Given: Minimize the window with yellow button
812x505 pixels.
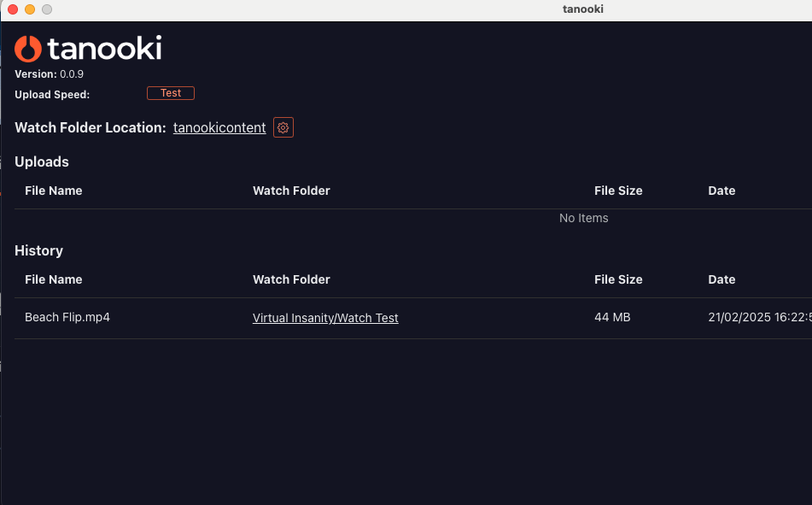Looking at the screenshot, I should [x=30, y=9].
